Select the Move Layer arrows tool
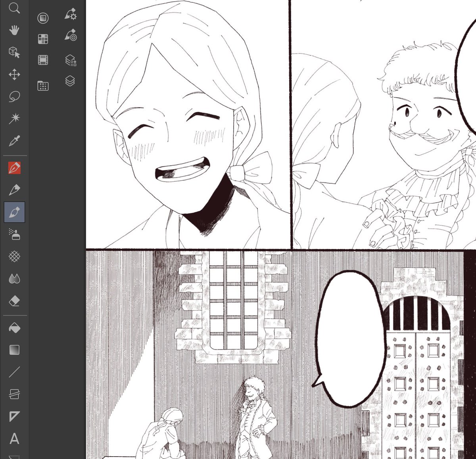This screenshot has height=459, width=476. tap(14, 75)
